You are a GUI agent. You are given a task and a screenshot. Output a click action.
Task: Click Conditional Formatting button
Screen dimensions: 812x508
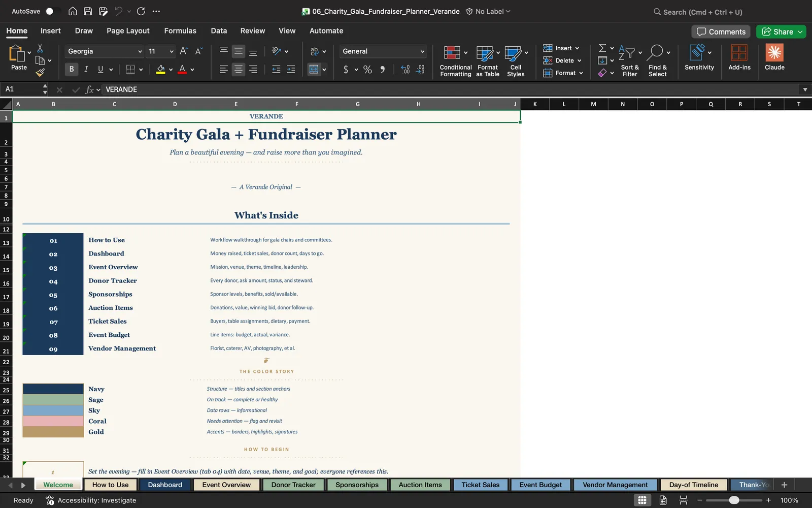[x=455, y=61]
